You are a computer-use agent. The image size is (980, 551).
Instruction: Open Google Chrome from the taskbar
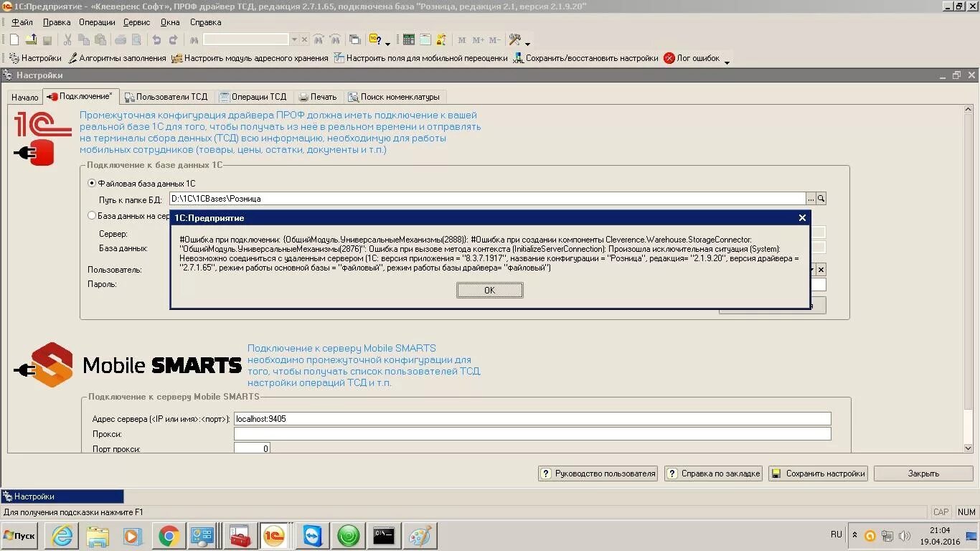[169, 536]
